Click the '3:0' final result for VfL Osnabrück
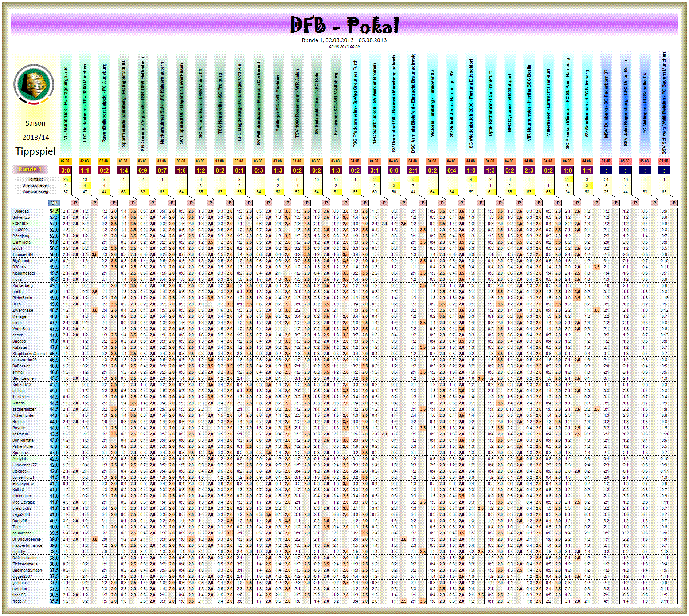The height and width of the screenshot is (616, 689). point(66,170)
